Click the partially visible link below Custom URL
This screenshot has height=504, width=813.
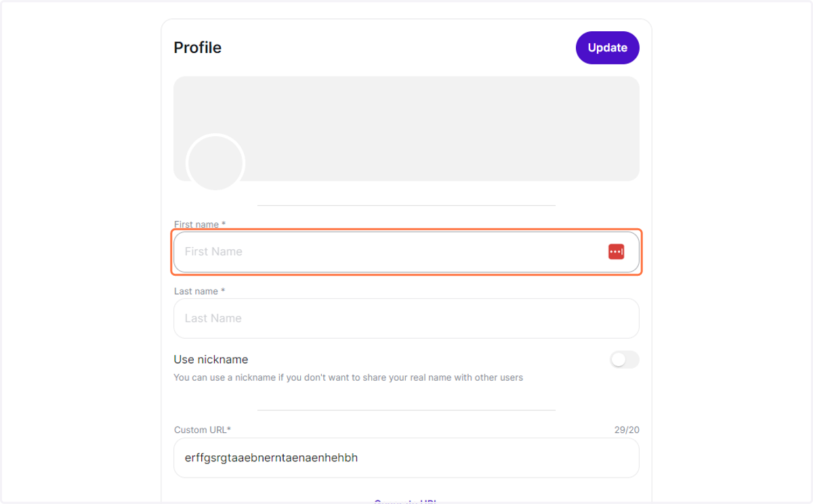(x=405, y=501)
